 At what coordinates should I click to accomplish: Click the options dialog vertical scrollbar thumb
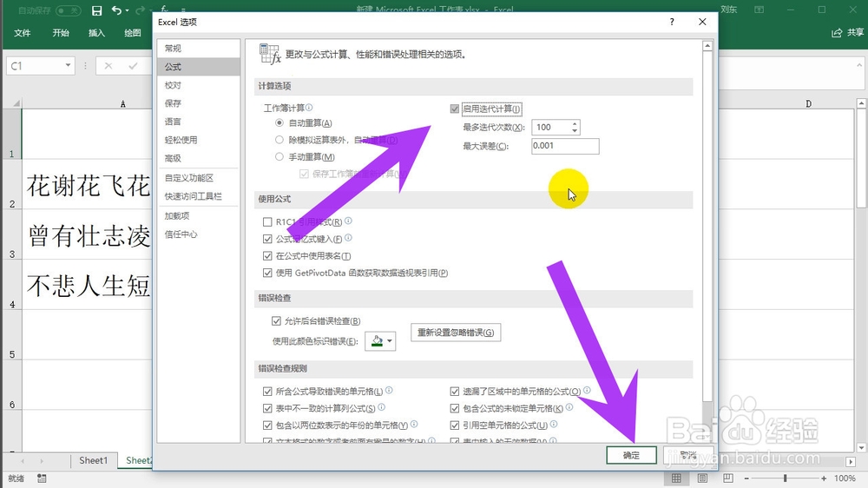[707, 228]
